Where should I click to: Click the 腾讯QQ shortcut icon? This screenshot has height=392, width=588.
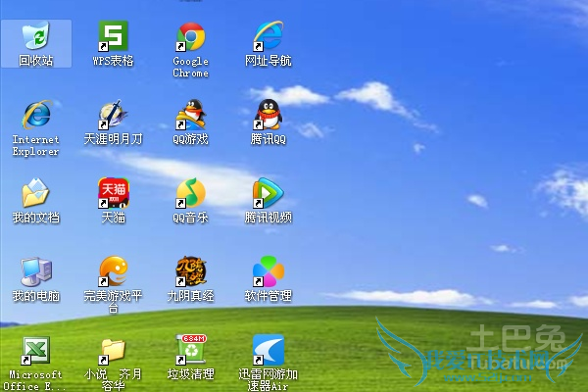(x=268, y=115)
